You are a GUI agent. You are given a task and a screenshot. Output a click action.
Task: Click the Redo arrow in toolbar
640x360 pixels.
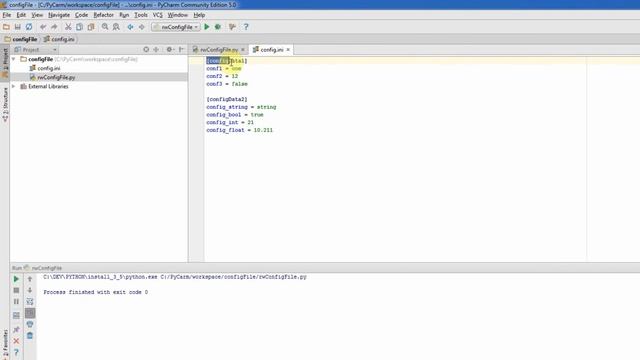pyautogui.click(x=54, y=27)
